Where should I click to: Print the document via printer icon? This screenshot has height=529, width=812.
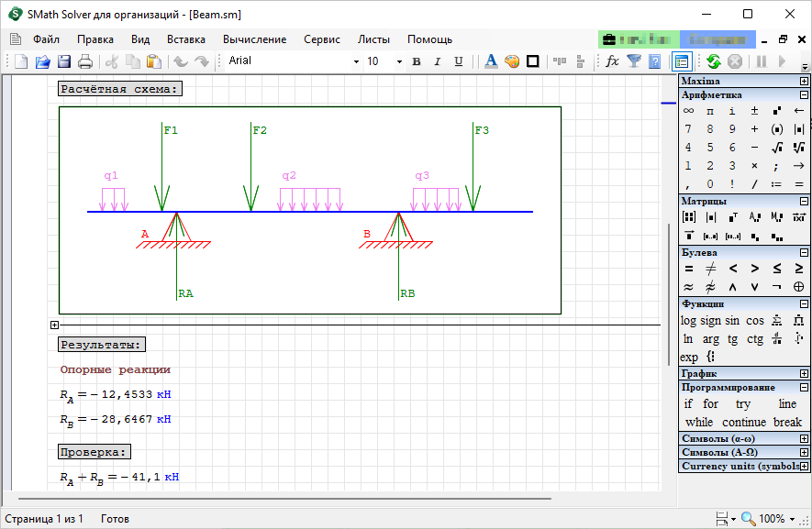[85, 61]
